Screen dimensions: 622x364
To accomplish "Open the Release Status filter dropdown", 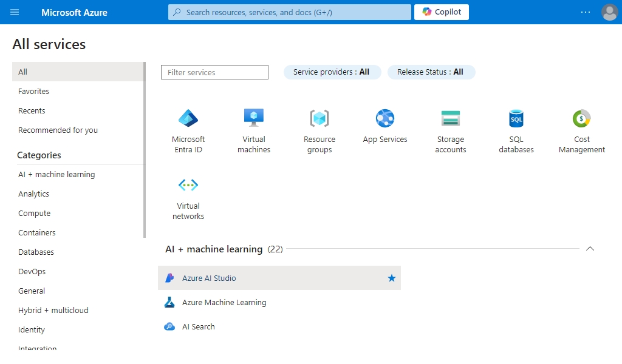I will (x=431, y=72).
